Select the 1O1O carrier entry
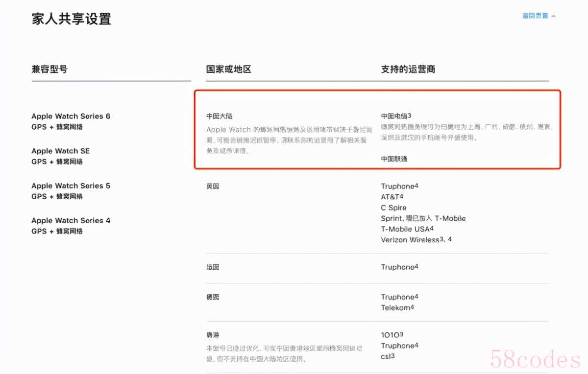Image resolution: width=588 pixels, height=374 pixels. pos(392,335)
